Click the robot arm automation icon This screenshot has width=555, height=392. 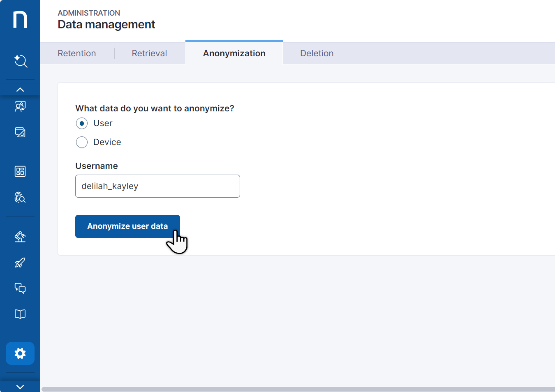[20, 237]
